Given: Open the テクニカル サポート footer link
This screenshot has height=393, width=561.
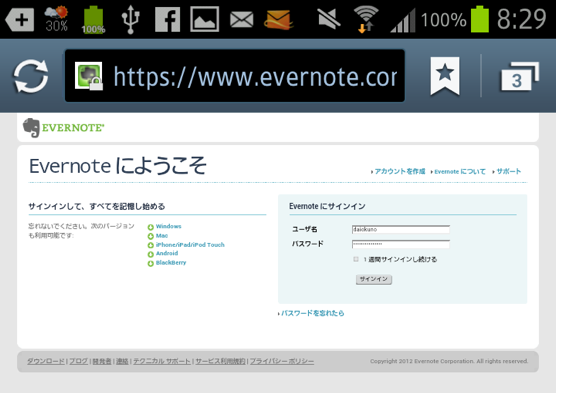Looking at the screenshot, I should tap(162, 361).
